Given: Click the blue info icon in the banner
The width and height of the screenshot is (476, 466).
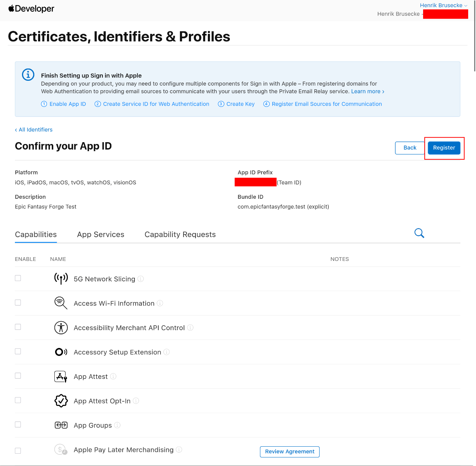Looking at the screenshot, I should click(28, 74).
